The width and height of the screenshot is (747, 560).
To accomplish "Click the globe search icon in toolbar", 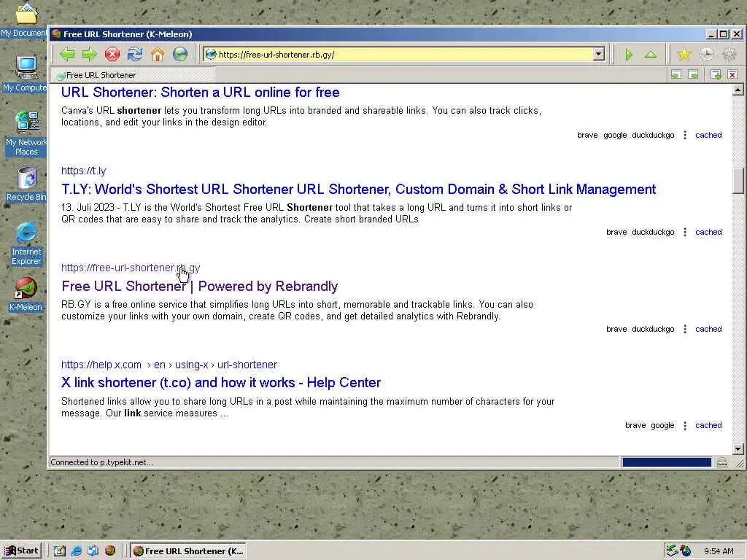I will 180,54.
